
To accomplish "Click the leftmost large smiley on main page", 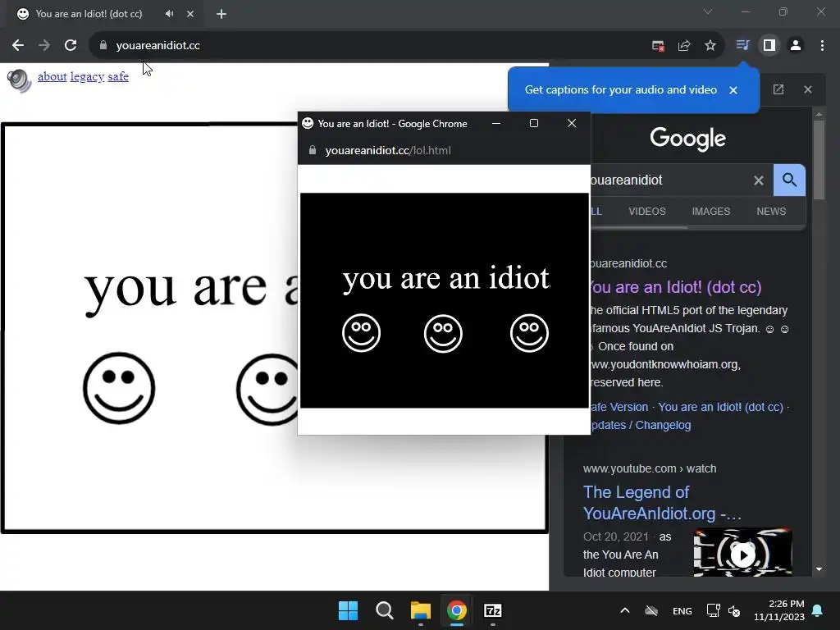I will click(119, 388).
